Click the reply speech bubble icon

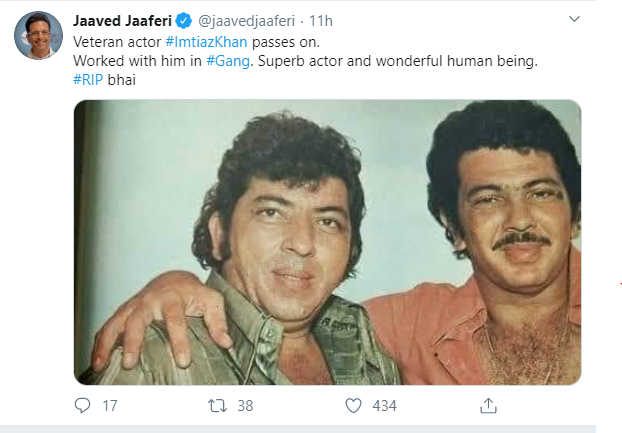coord(82,405)
